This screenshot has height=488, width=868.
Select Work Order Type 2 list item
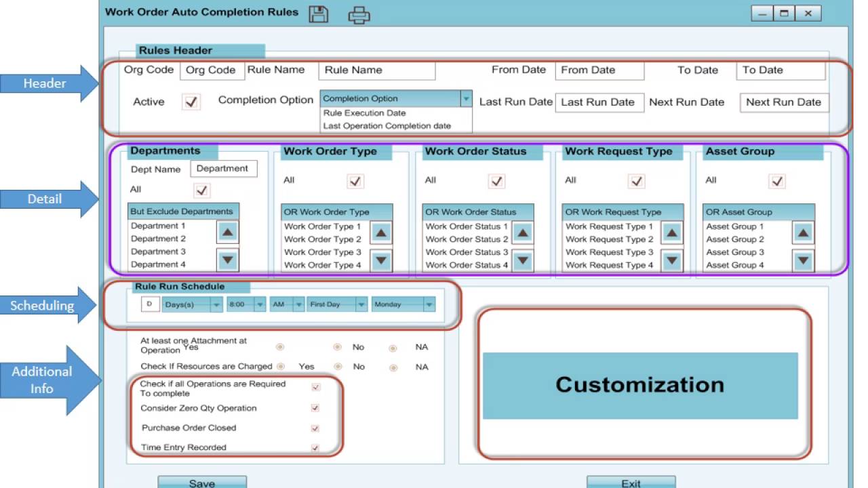pyautogui.click(x=323, y=239)
